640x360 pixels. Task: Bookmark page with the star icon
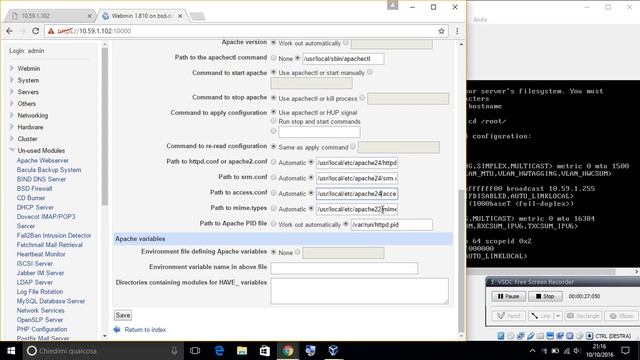[441, 31]
